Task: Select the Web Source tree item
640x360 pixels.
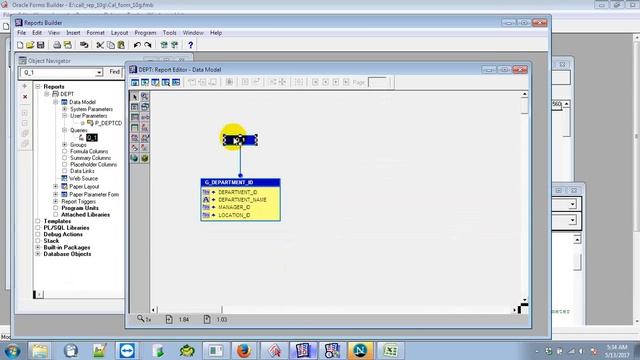Action: [83, 178]
